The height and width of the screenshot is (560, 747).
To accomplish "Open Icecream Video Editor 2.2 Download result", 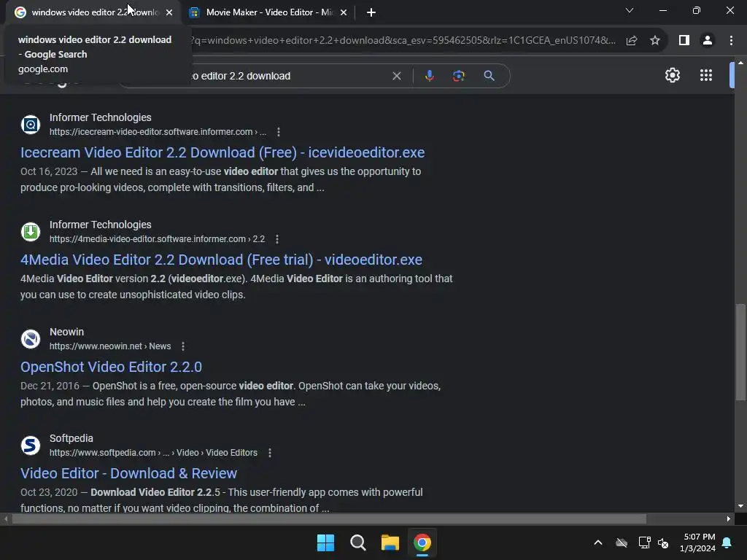I will (222, 152).
